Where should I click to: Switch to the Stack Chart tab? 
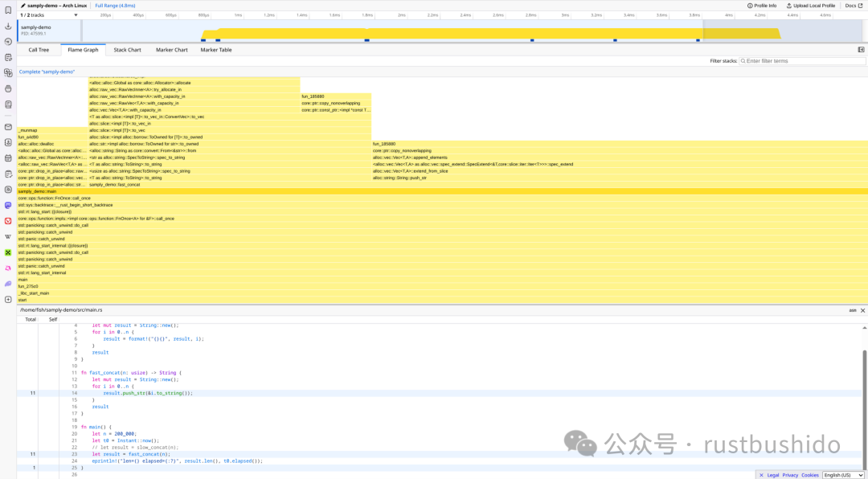tap(127, 50)
